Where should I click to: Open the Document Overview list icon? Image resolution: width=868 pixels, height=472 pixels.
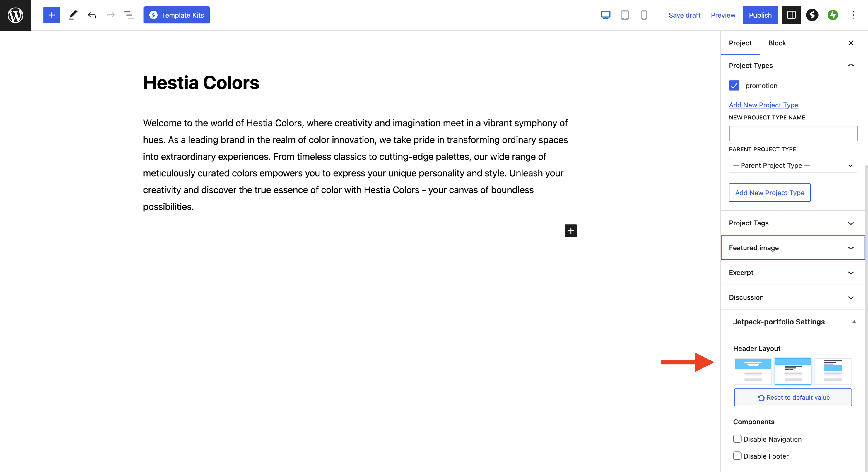pyautogui.click(x=129, y=15)
